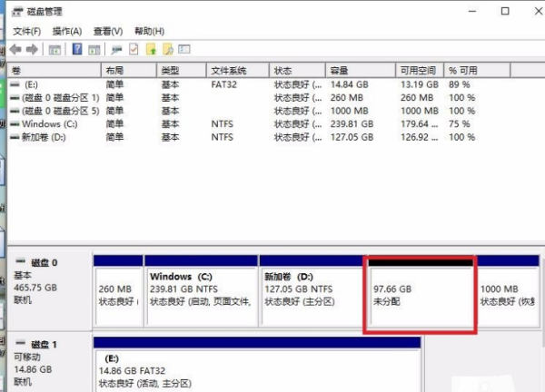Viewport: 545px width, 392px height.
Task: Toggle the show/hide action pane icon
Action: pyautogui.click(x=94, y=50)
